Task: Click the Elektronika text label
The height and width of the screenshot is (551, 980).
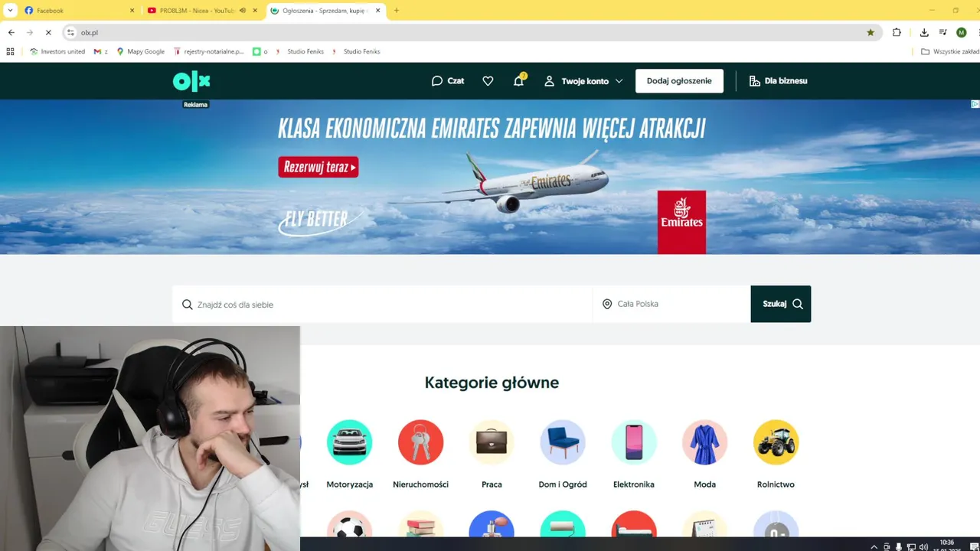Action: [634, 484]
